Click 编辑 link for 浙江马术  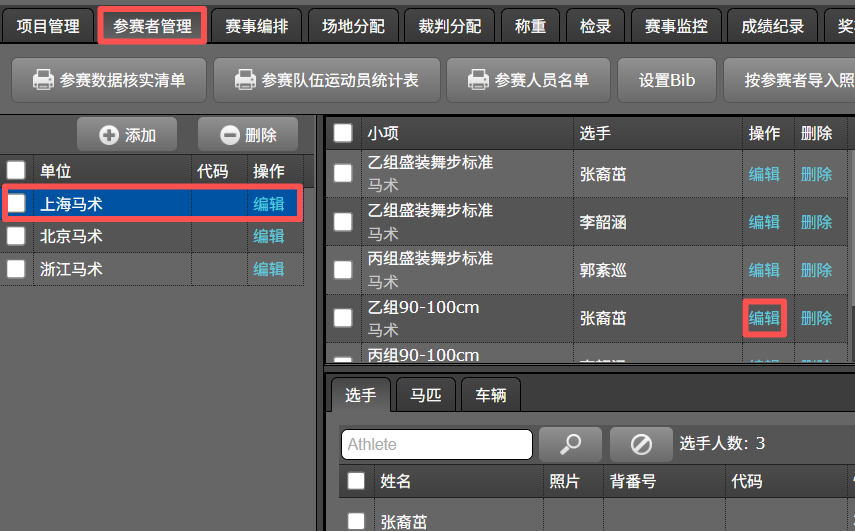(268, 269)
